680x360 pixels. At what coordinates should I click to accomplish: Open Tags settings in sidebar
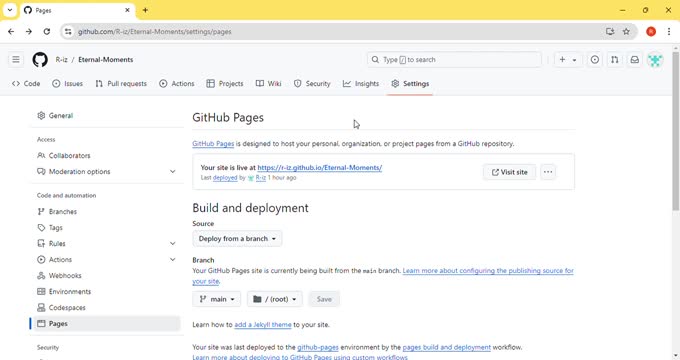(106, 227)
